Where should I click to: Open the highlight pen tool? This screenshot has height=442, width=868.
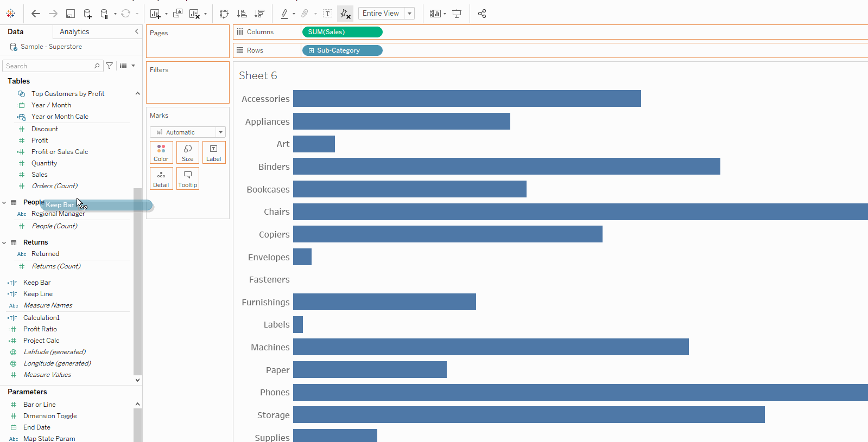coord(284,14)
